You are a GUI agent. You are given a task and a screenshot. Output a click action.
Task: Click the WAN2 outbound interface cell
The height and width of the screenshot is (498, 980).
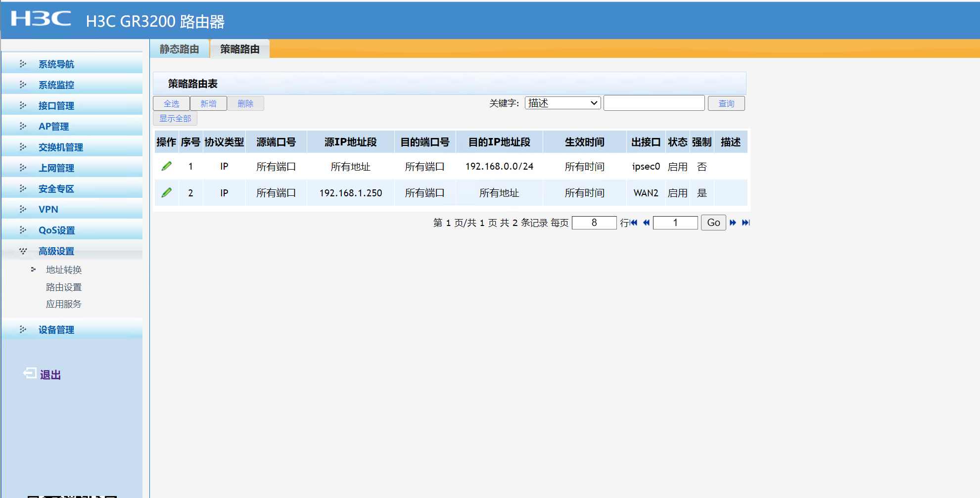point(646,193)
